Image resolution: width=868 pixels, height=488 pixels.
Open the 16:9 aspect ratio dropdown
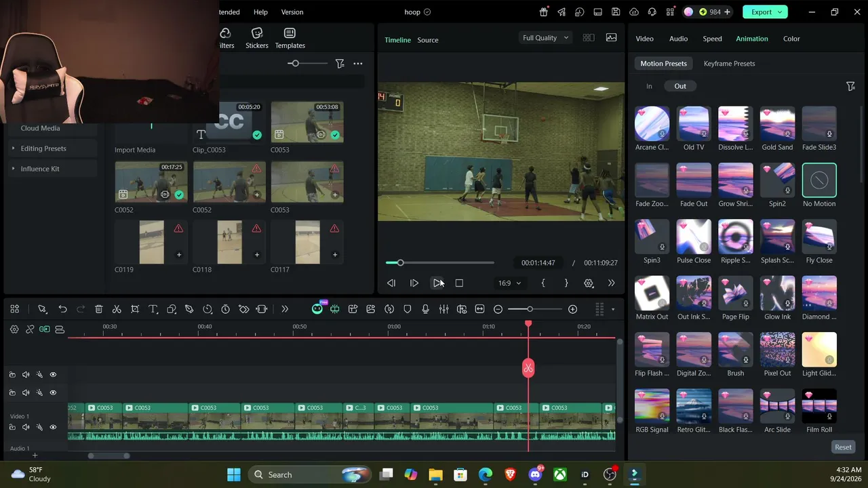510,283
